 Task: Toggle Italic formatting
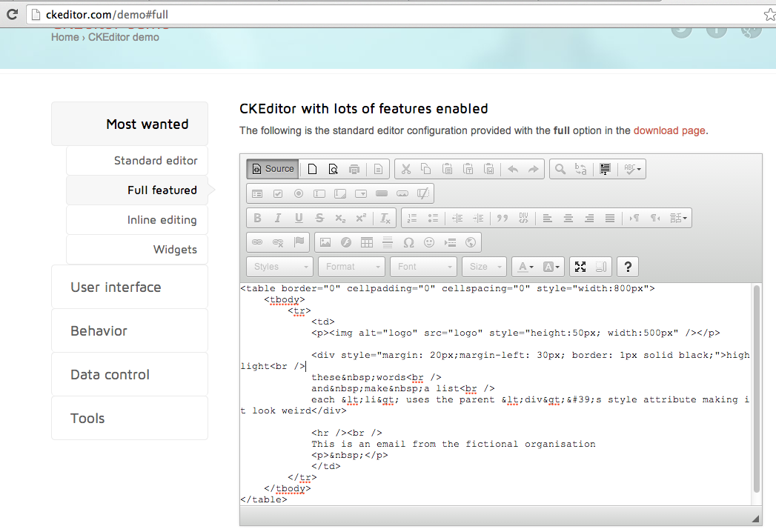click(x=278, y=218)
